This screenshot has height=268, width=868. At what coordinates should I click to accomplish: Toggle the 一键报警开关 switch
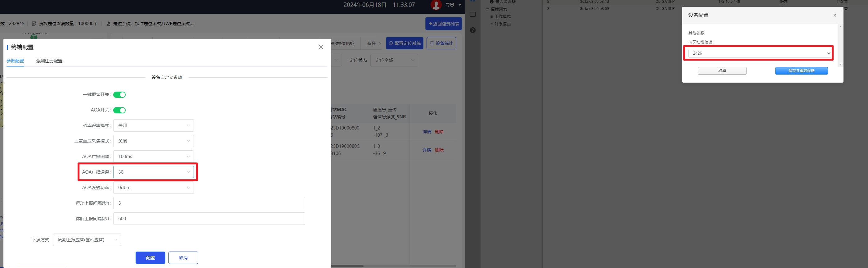pyautogui.click(x=119, y=95)
